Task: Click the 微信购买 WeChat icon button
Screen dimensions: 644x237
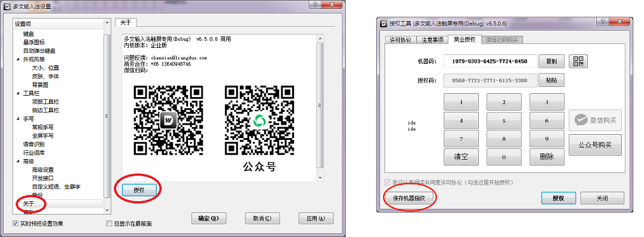Action: pos(595,120)
